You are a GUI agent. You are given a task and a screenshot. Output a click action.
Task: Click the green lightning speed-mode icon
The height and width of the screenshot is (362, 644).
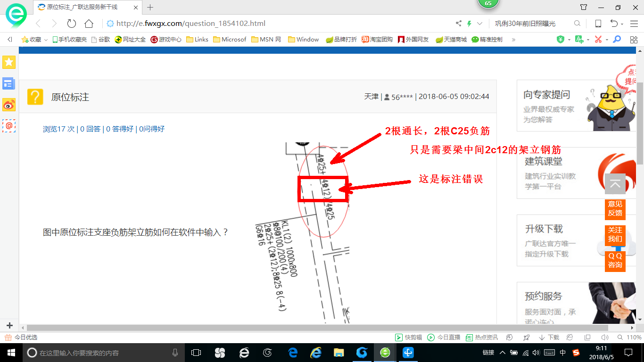click(x=469, y=24)
